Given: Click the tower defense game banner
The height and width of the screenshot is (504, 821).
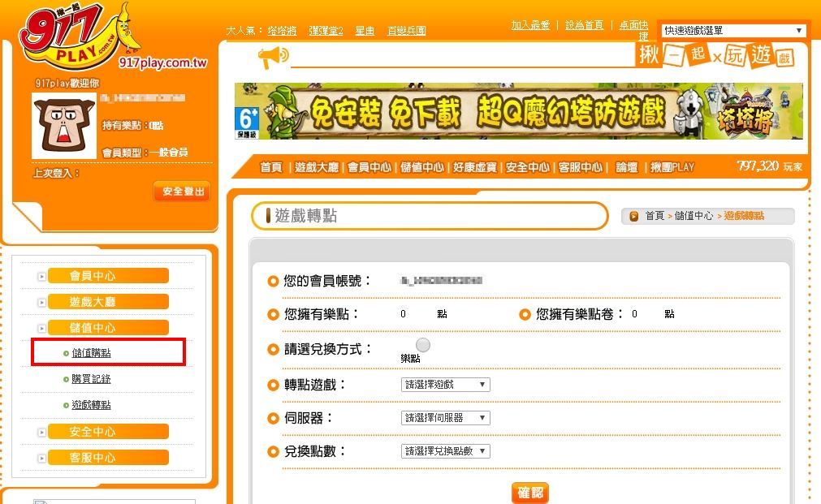Looking at the screenshot, I should [518, 111].
